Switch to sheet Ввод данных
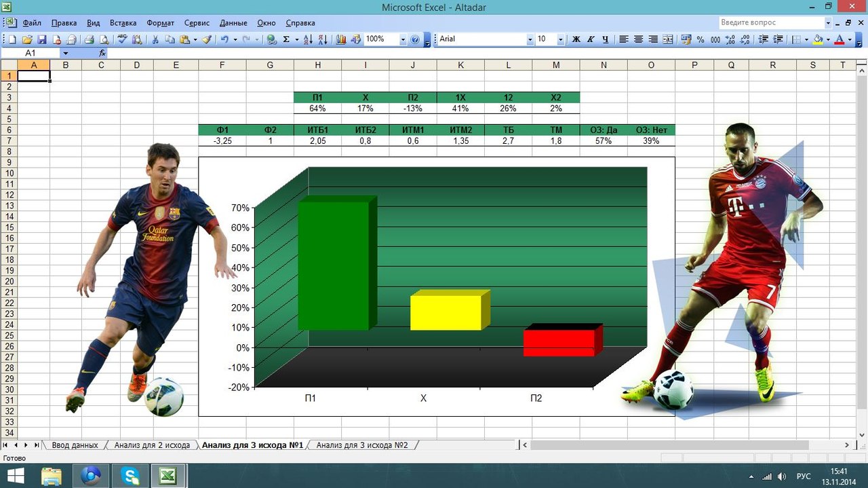Screen dimensions: 868x488 [75, 445]
